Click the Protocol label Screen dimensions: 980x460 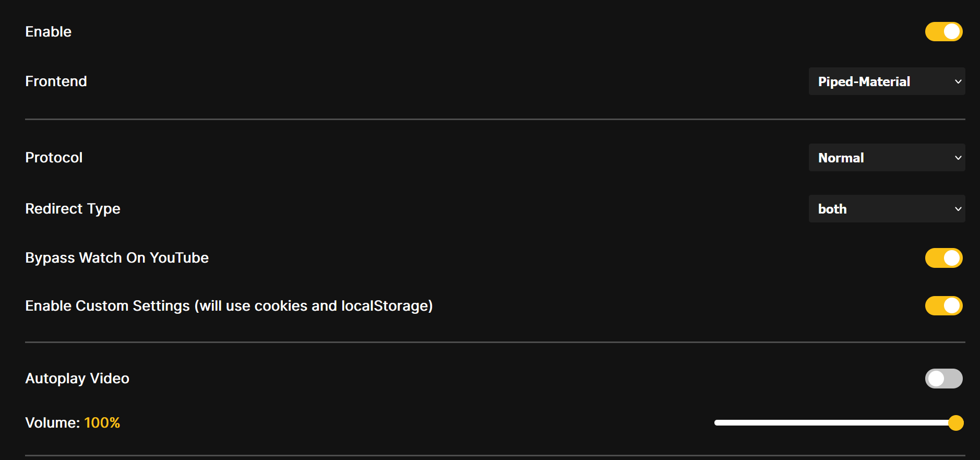coord(54,157)
